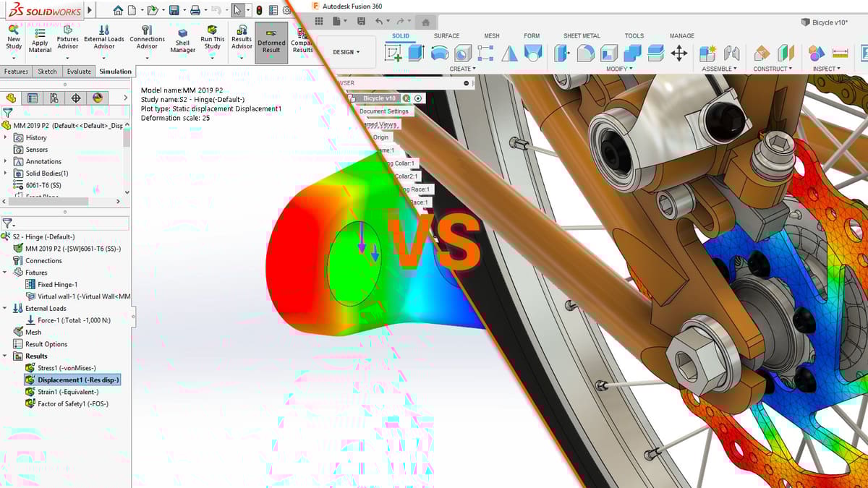868x488 pixels.
Task: Collapse the Fixtures tree node
Action: (6, 273)
